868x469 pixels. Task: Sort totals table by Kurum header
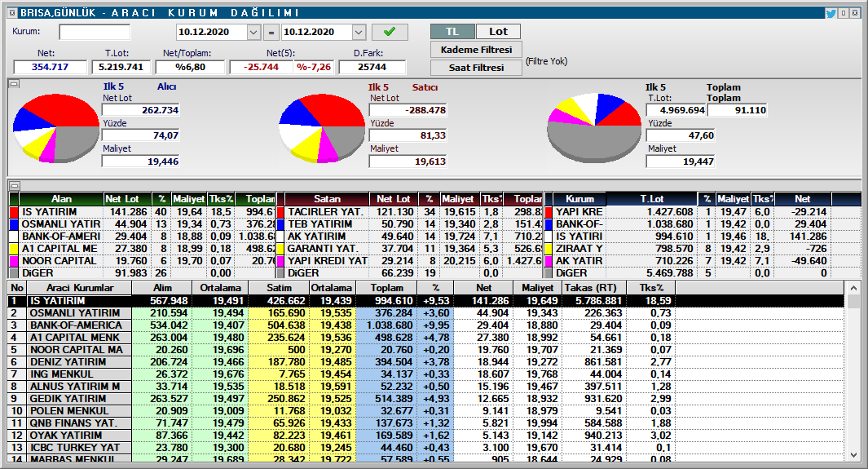pyautogui.click(x=579, y=199)
